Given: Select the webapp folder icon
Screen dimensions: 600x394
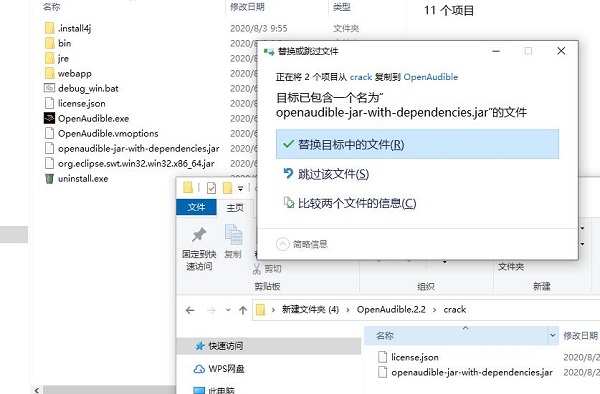Looking at the screenshot, I should [49, 73].
